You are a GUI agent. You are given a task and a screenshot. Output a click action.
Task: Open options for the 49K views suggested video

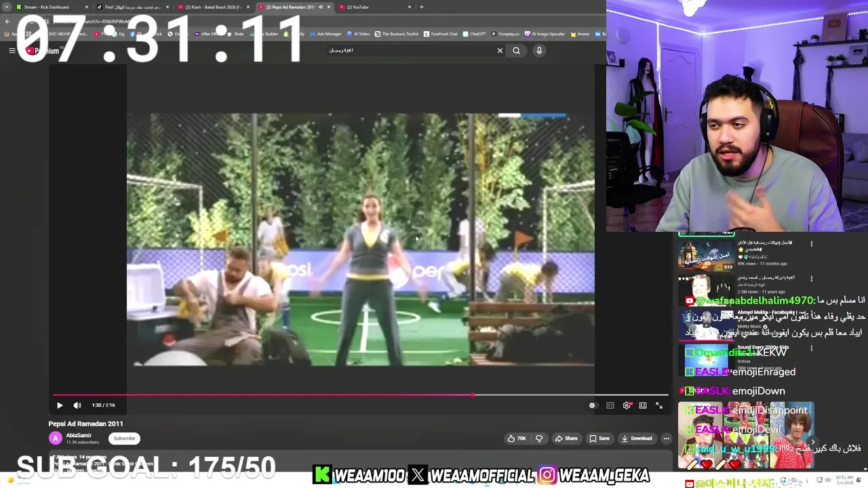click(811, 244)
